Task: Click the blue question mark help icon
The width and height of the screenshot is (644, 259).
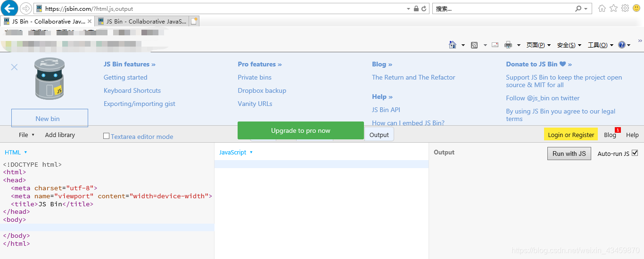Action: 622,45
